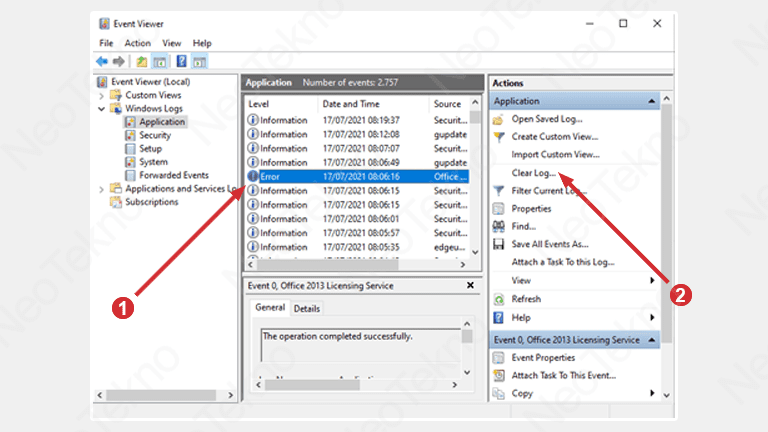Select the Application log in tree

pos(162,122)
